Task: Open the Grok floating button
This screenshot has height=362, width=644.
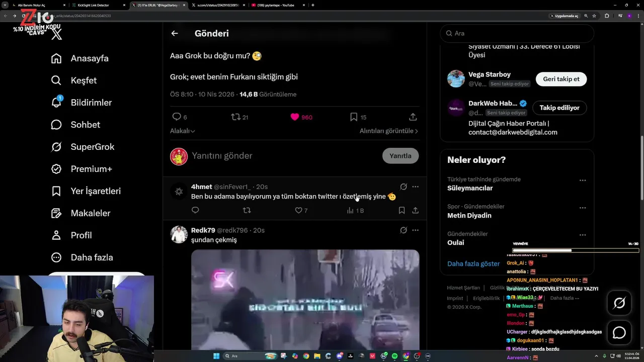Action: click(619, 303)
